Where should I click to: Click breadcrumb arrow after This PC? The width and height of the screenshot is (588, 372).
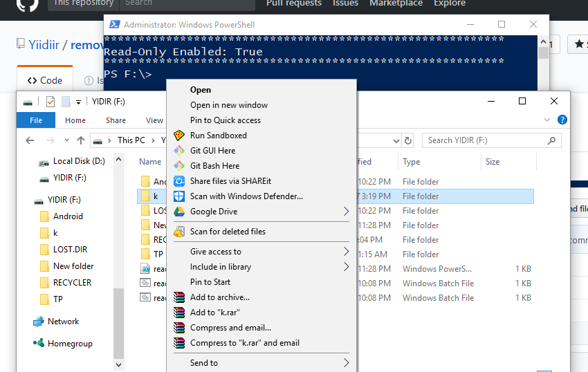point(153,140)
